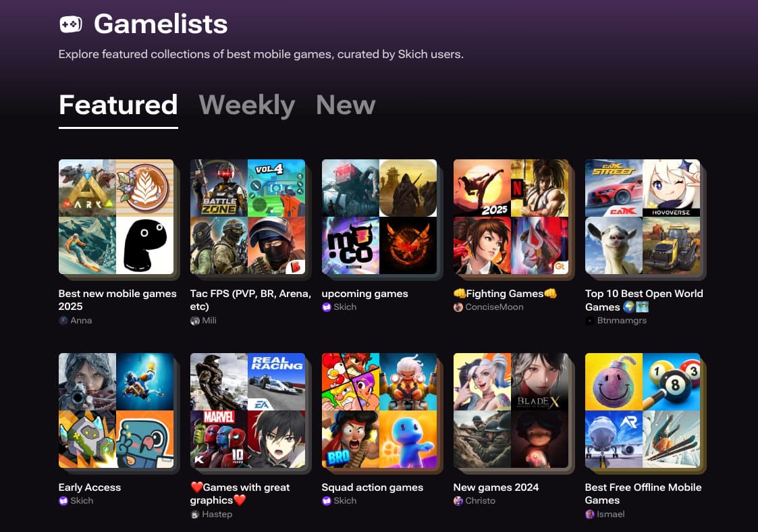Open the Early Access collection thumbnail
Image resolution: width=758 pixels, height=532 pixels.
coord(116,410)
